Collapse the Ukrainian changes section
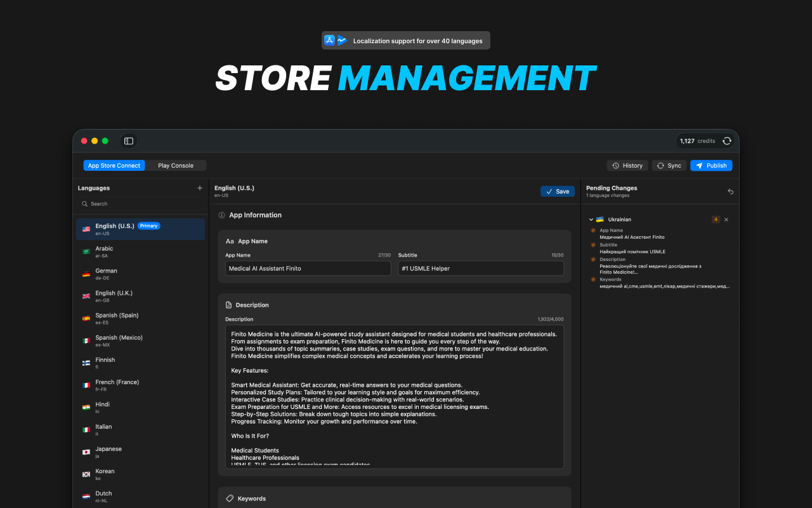The height and width of the screenshot is (508, 812). coord(591,219)
